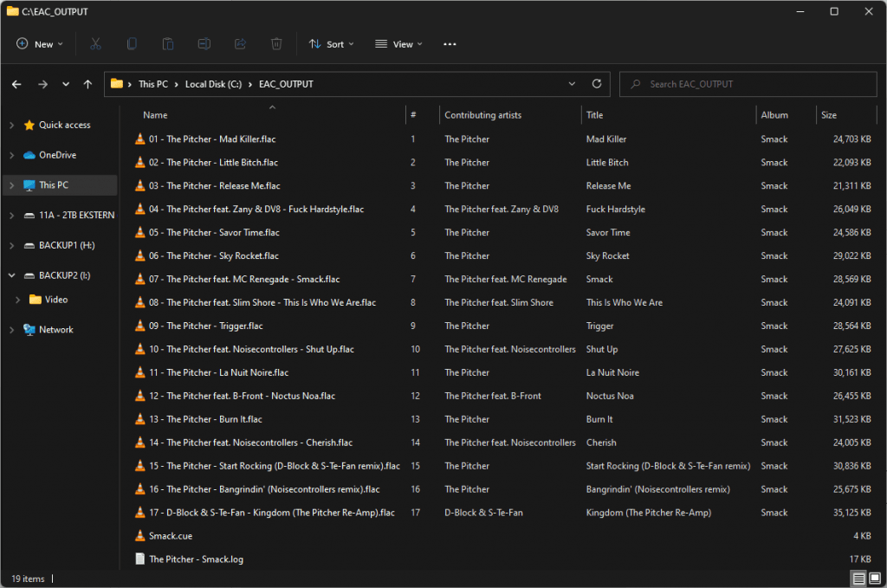
Task: Select the Cut icon in the toolbar
Action: (95, 43)
